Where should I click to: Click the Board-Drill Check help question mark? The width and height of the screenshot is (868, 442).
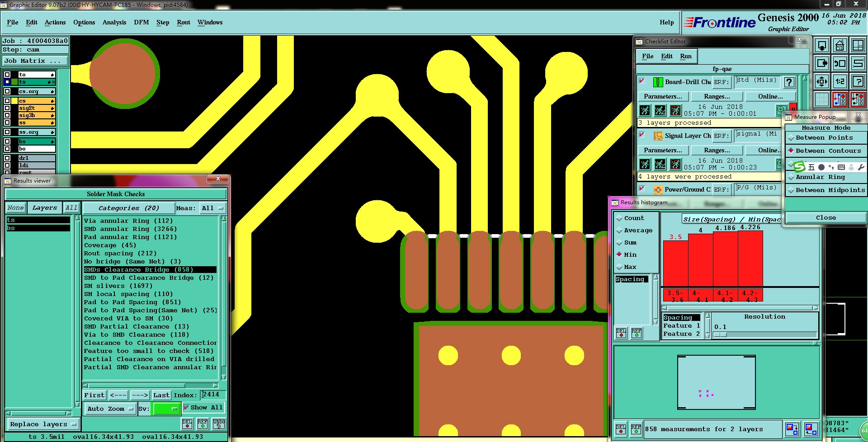point(789,82)
